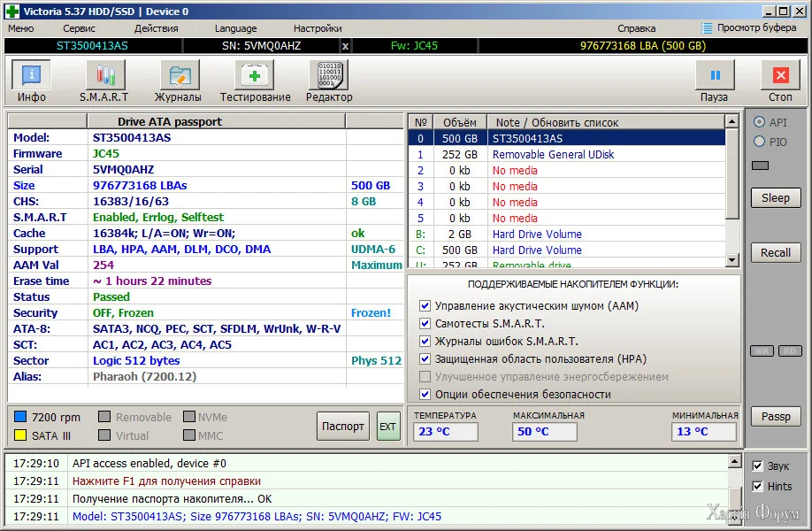Toggle the Звук sound checkbox

(x=757, y=466)
